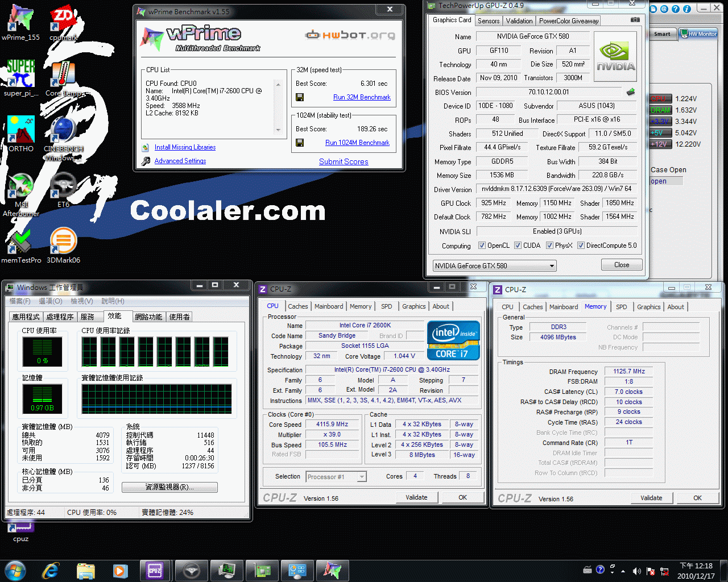Open CINEBENCH Windows desktop shortcut

(63, 139)
